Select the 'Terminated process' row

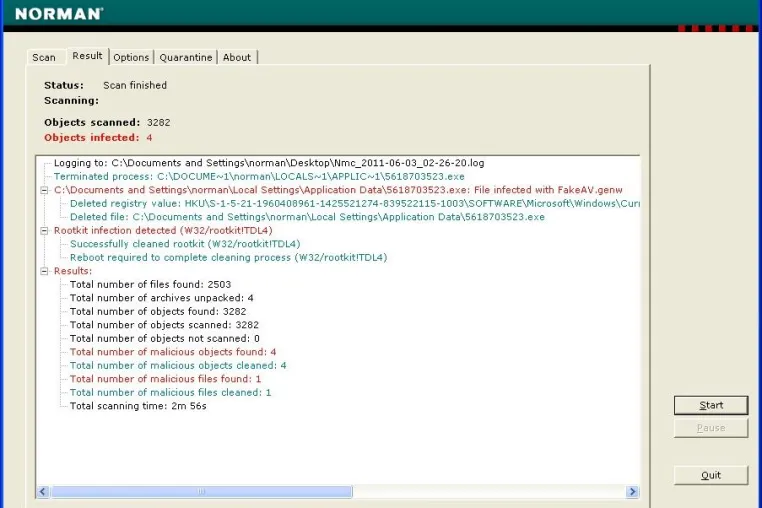pos(259,176)
